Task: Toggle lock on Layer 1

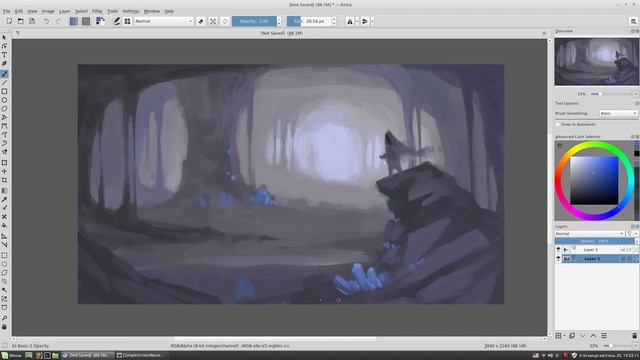Action: [x=623, y=258]
